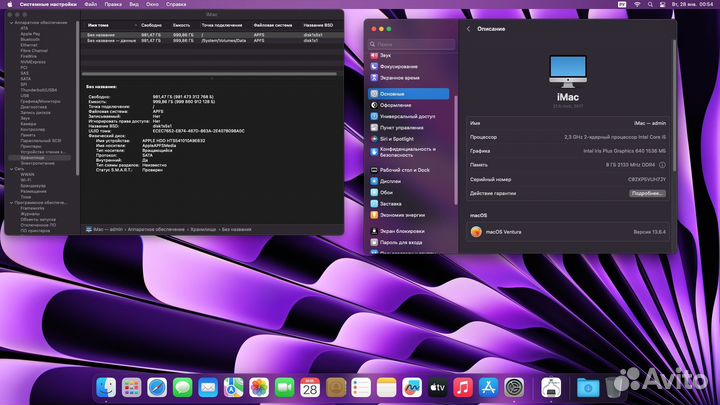The height and width of the screenshot is (405, 720).
Task: Click System Settings gear icon in the Dock
Action: point(514,388)
